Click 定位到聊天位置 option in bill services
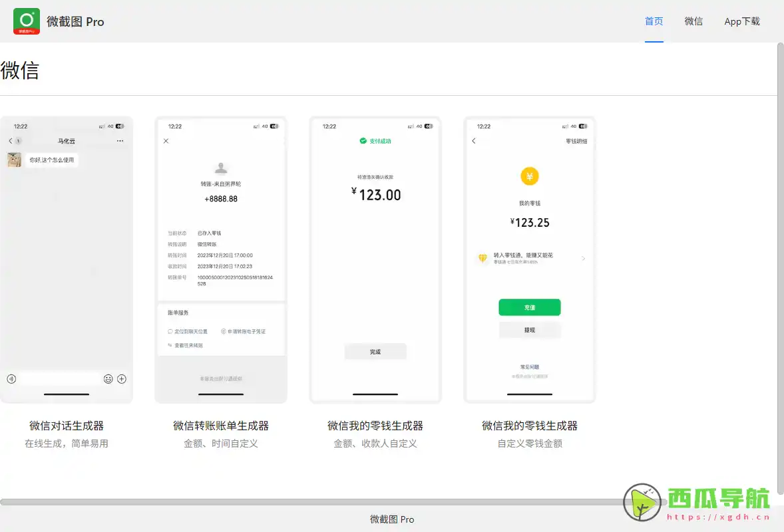Screen dimensions: 784x532 [x=188, y=331]
